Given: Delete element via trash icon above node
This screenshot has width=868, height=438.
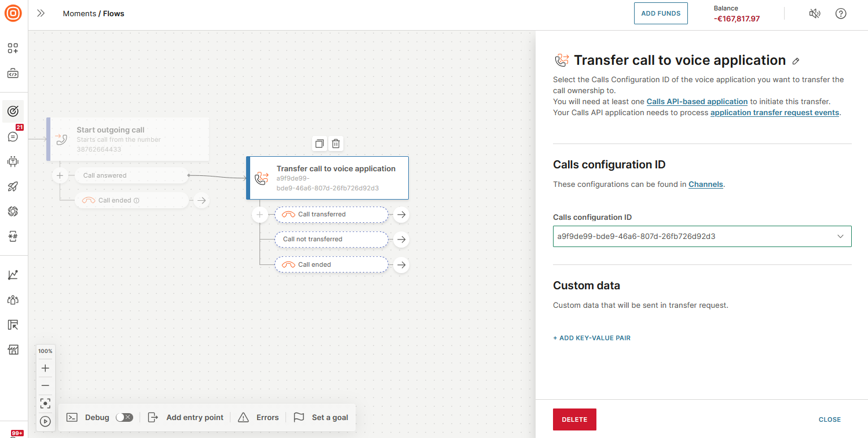Looking at the screenshot, I should click(x=336, y=143).
